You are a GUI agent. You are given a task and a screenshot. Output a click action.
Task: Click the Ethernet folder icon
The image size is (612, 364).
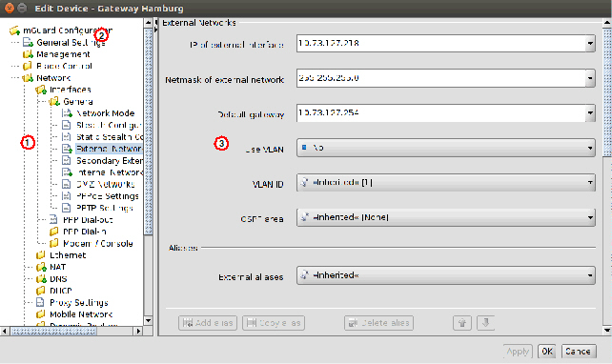tap(41, 255)
